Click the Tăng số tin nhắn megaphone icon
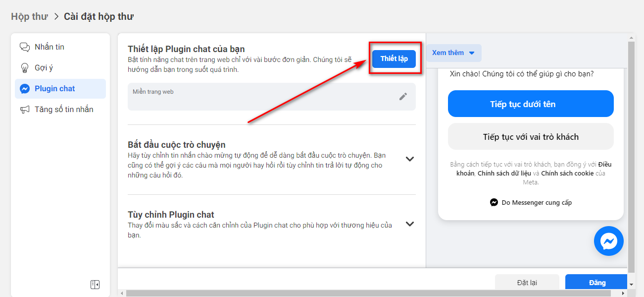 24,110
